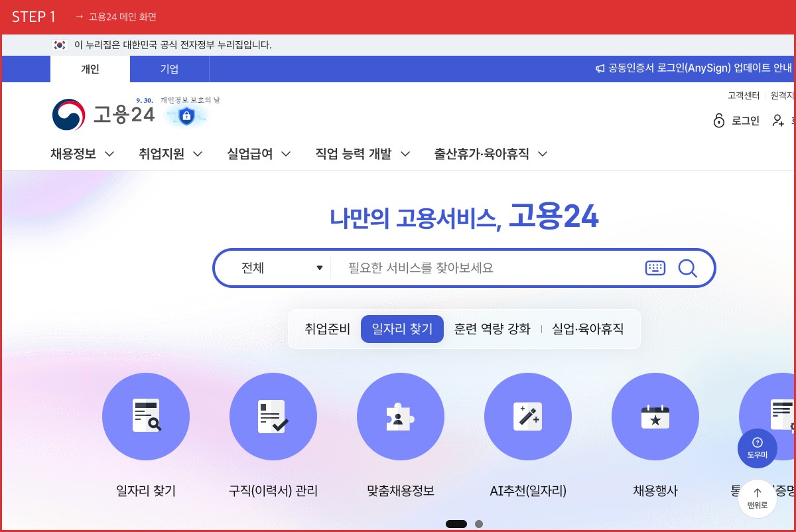Click the 이 누리집은 대한민국 공식 전자정부 누리집입니다 text
This screenshot has height=532, width=796.
(173, 45)
